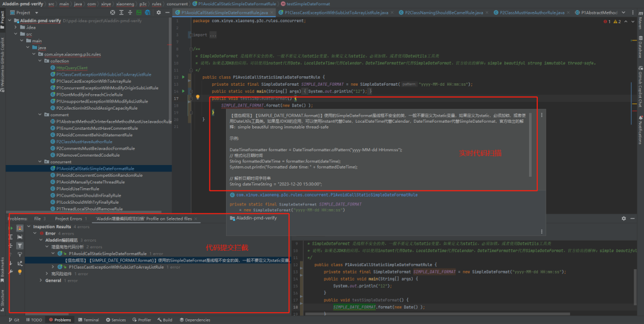
Task: Open the Project view dropdown arrow
Action: pyautogui.click(x=36, y=13)
